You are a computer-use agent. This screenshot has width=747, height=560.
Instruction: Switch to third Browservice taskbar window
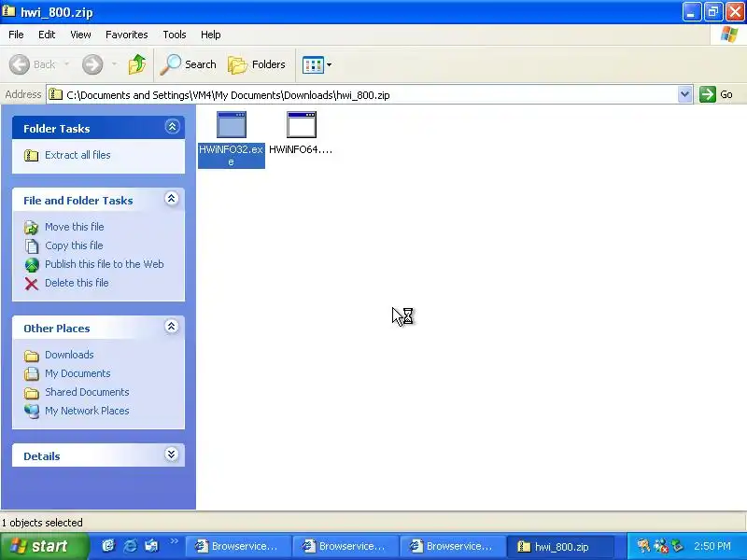[x=453, y=546]
